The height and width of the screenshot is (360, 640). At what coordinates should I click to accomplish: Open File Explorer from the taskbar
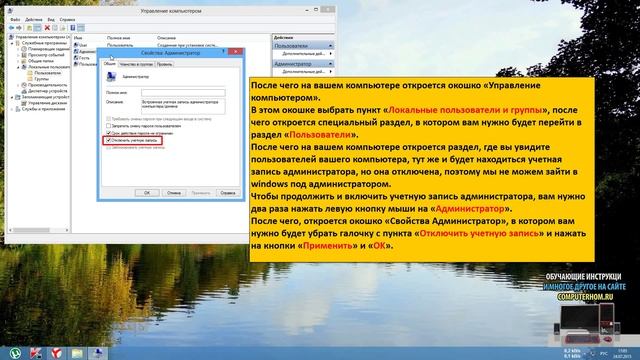(x=77, y=353)
